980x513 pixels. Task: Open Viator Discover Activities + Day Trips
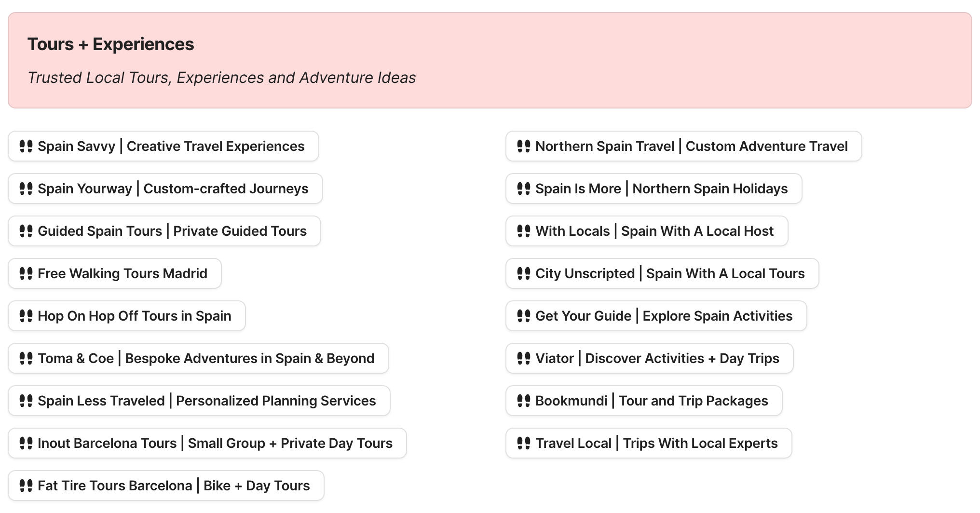[657, 358]
